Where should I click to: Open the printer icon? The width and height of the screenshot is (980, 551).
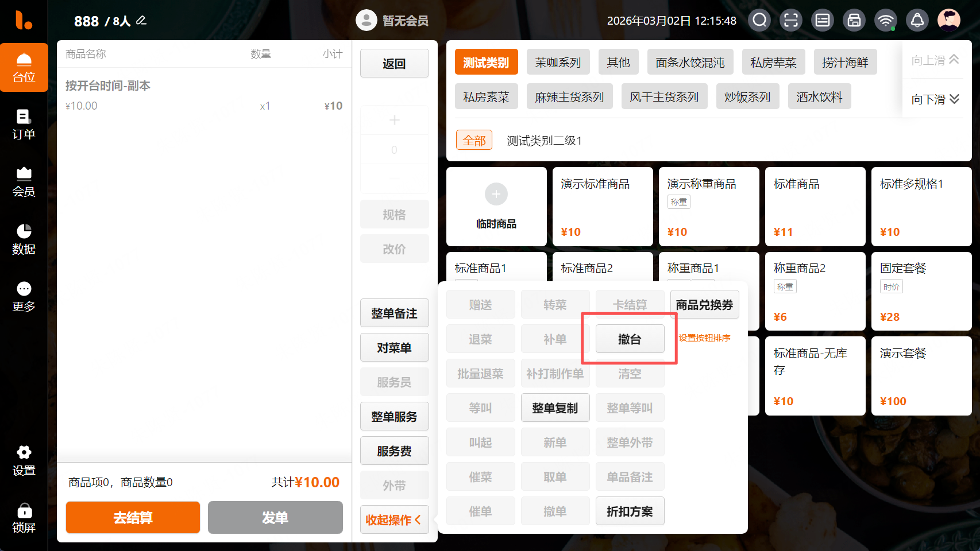854,21
